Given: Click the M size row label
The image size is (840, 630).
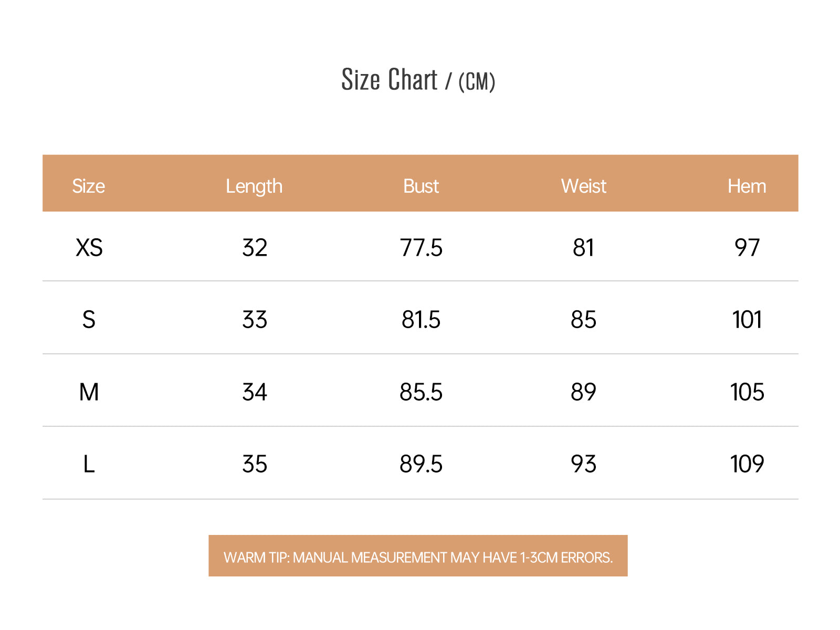Looking at the screenshot, I should click(89, 392).
